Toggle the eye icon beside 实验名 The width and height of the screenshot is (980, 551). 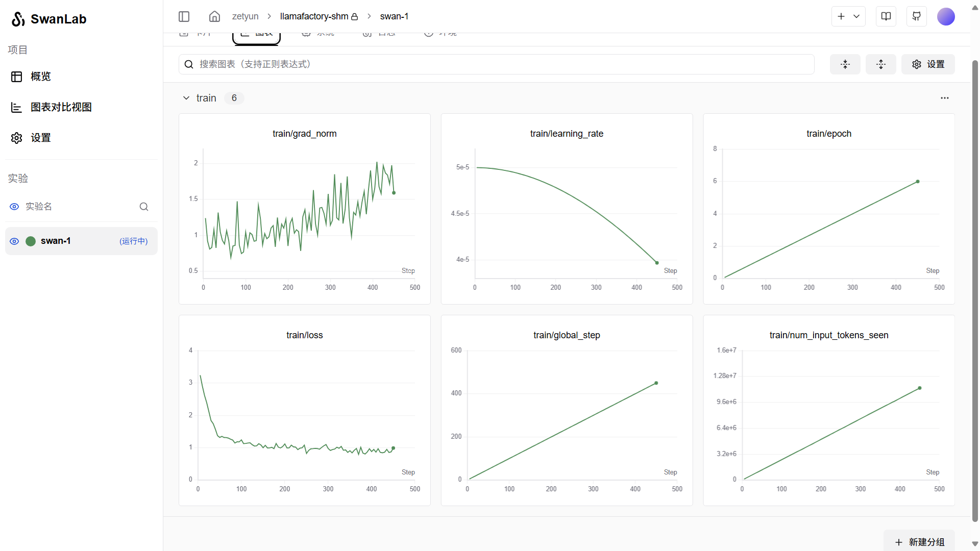[14, 207]
